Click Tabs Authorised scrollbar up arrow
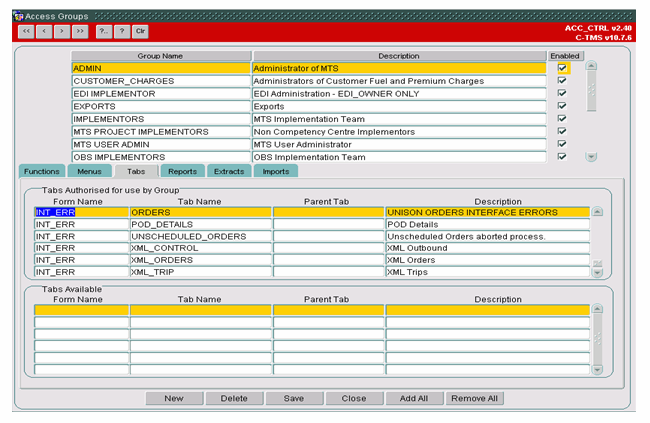 (597, 212)
